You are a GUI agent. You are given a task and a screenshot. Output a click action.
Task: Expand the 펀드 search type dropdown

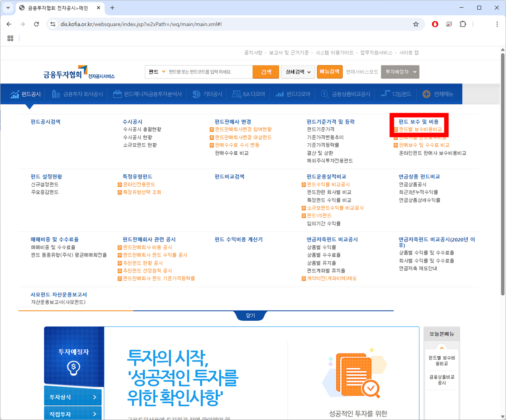pos(157,72)
